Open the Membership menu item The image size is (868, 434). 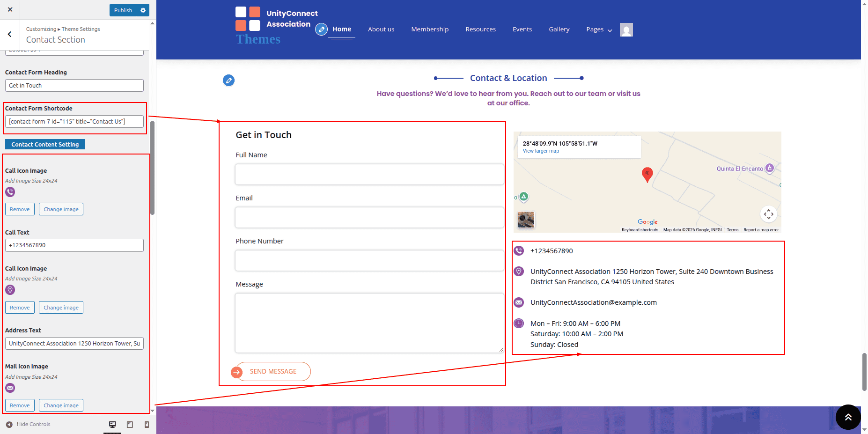click(x=429, y=29)
